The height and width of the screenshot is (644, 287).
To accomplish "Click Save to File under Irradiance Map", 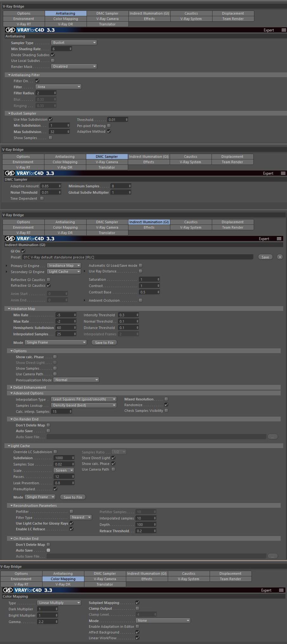I will click(104, 343).
